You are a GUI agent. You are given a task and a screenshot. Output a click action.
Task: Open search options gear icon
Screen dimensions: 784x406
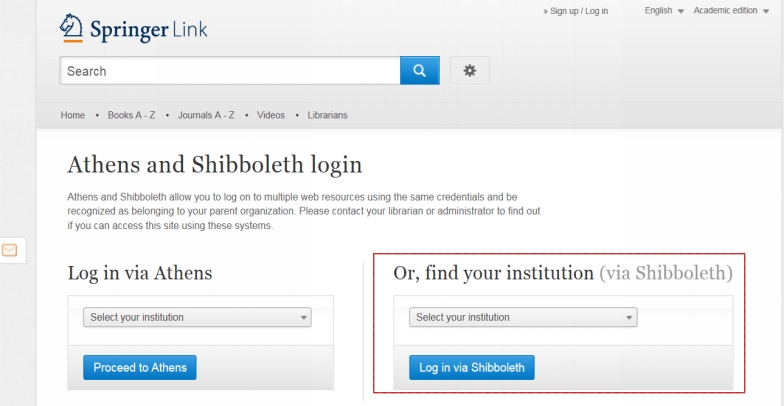(470, 70)
